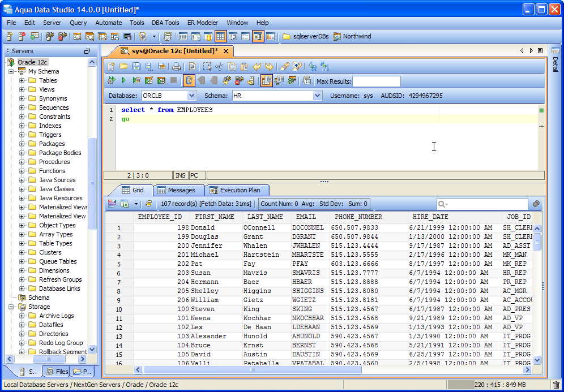The image size is (564, 392).
Task: Switch to the Grid results tab
Action: 133,190
